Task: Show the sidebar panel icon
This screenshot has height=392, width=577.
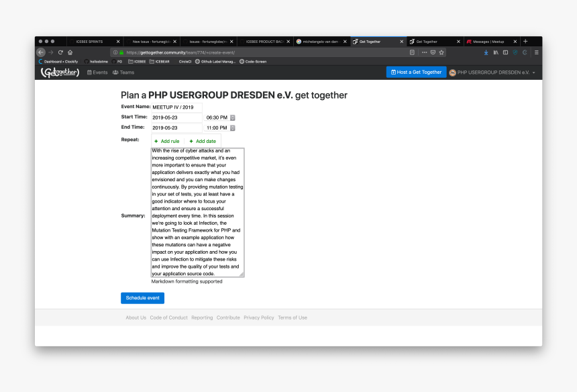Action: (x=506, y=52)
